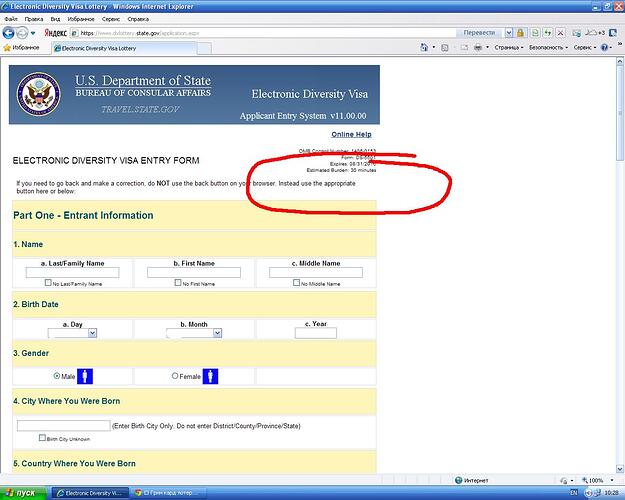Viewport: 625px width, 500px height.
Task: Click the Print icon
Action: (x=478, y=47)
